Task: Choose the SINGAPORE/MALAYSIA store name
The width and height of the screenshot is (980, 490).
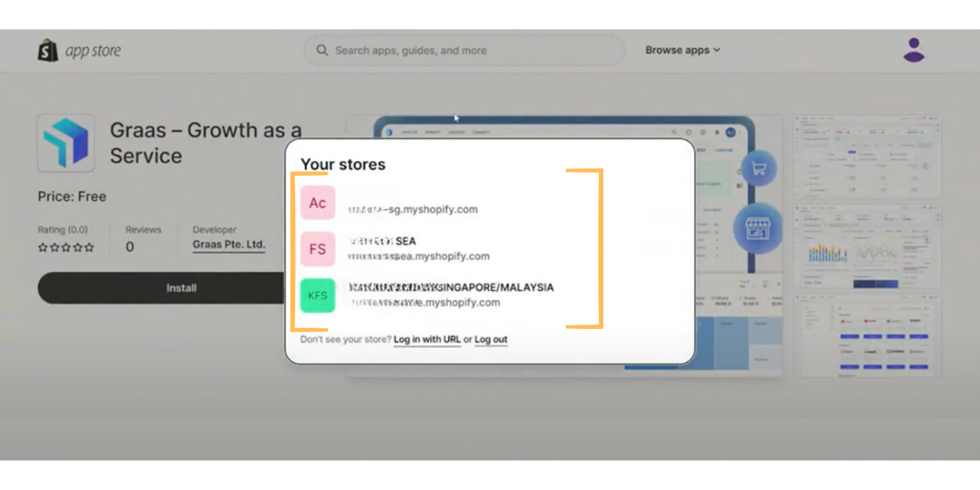Action: [451, 287]
